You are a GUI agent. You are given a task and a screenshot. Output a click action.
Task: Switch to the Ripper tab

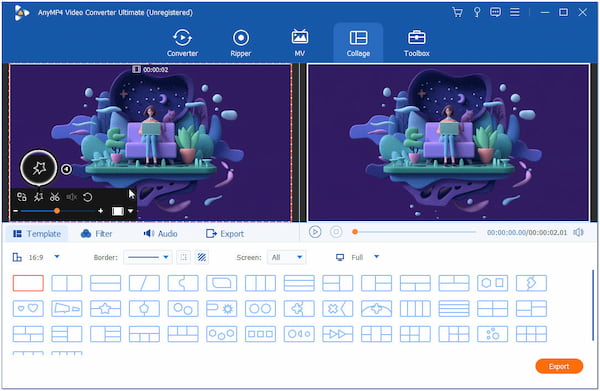(x=241, y=42)
